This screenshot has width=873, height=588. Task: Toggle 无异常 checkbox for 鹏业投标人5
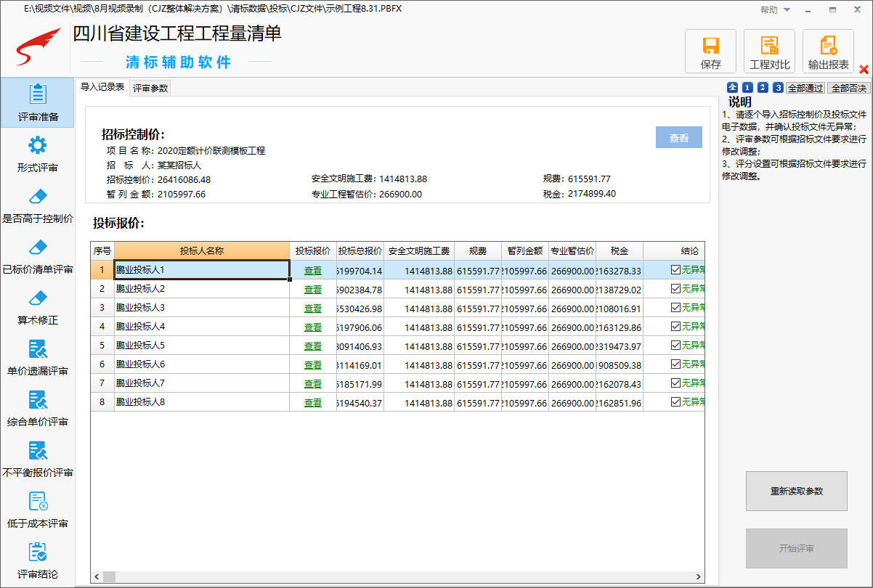[x=676, y=346]
